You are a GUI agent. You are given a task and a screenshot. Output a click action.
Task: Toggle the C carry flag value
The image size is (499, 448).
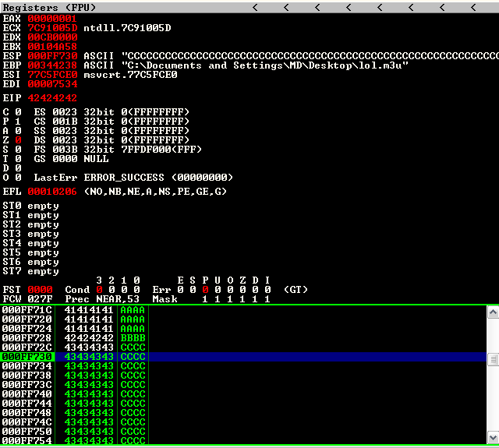click(x=18, y=112)
